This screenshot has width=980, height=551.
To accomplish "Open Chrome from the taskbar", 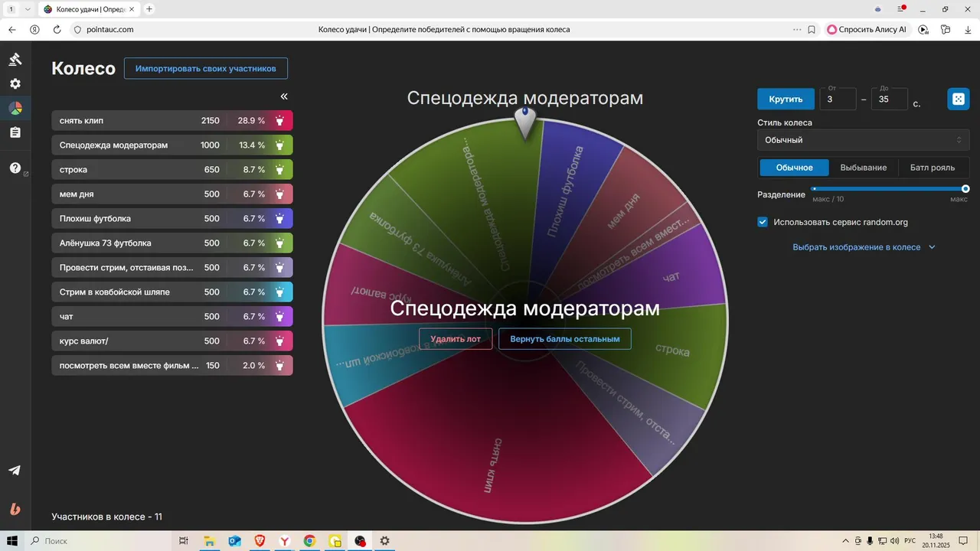I will [x=309, y=541].
